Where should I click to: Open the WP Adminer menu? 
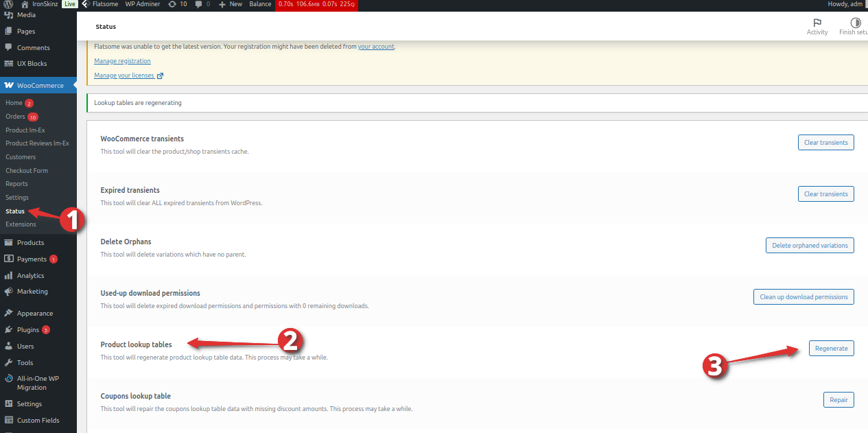click(x=143, y=4)
